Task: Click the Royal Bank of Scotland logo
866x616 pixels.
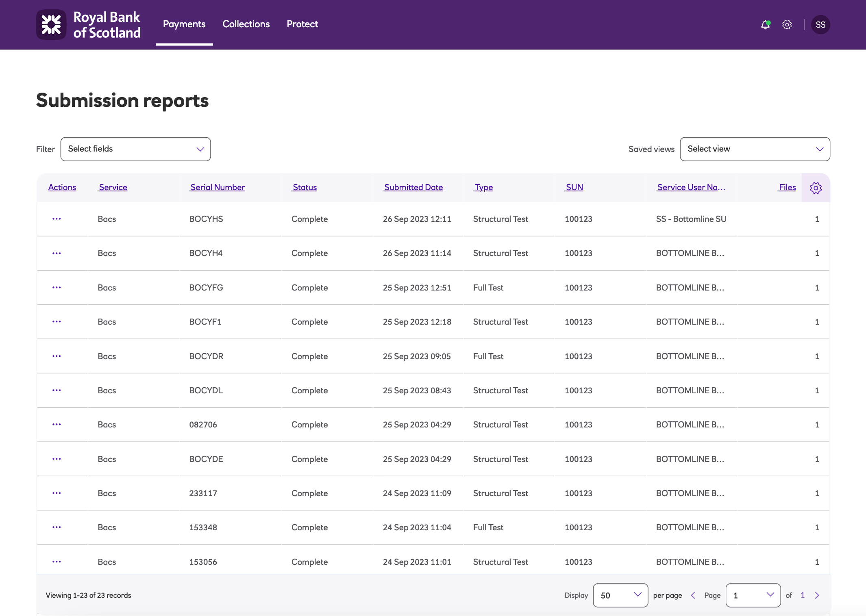Action: pos(88,25)
